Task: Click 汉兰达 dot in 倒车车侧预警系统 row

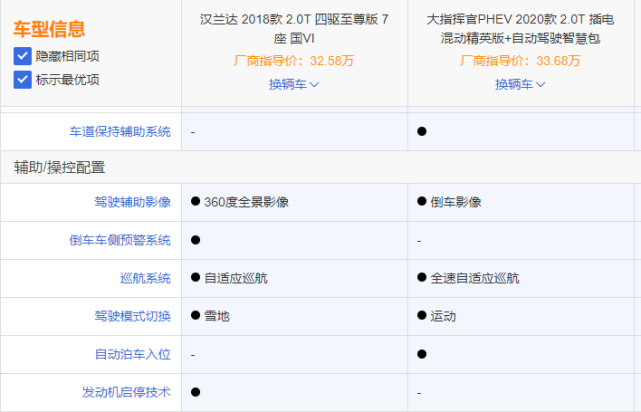Action: [x=195, y=240]
